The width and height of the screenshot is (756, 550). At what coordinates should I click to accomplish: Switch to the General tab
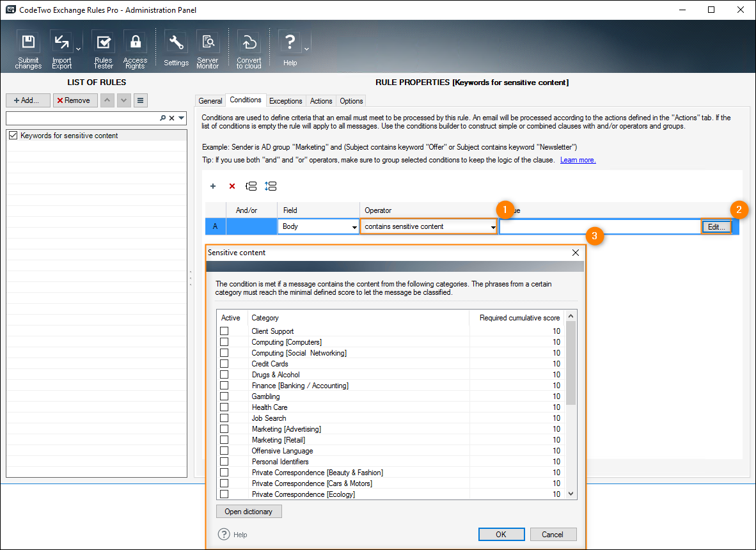[210, 101]
